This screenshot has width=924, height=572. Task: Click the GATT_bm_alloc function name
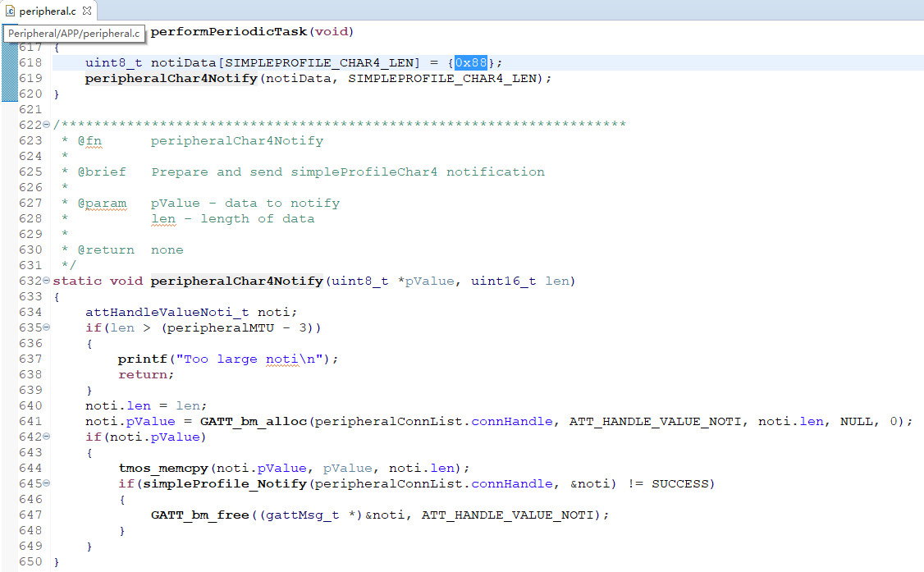point(253,421)
